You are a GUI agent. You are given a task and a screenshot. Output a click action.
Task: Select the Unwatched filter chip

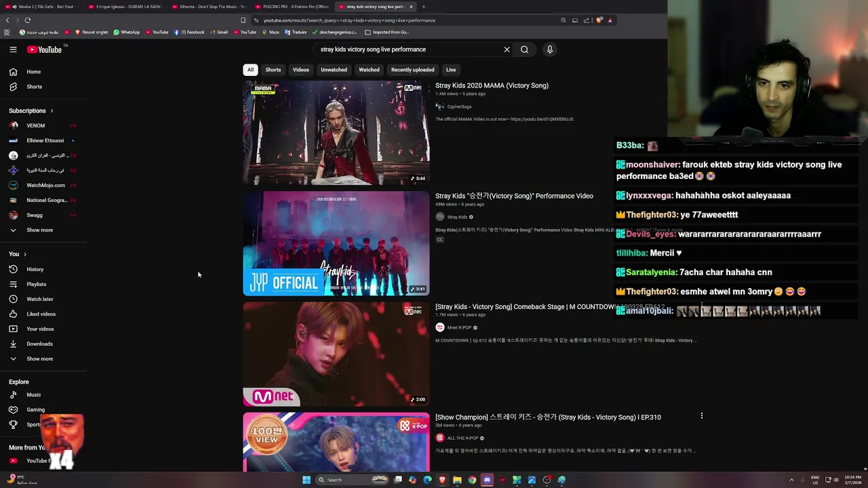[334, 70]
